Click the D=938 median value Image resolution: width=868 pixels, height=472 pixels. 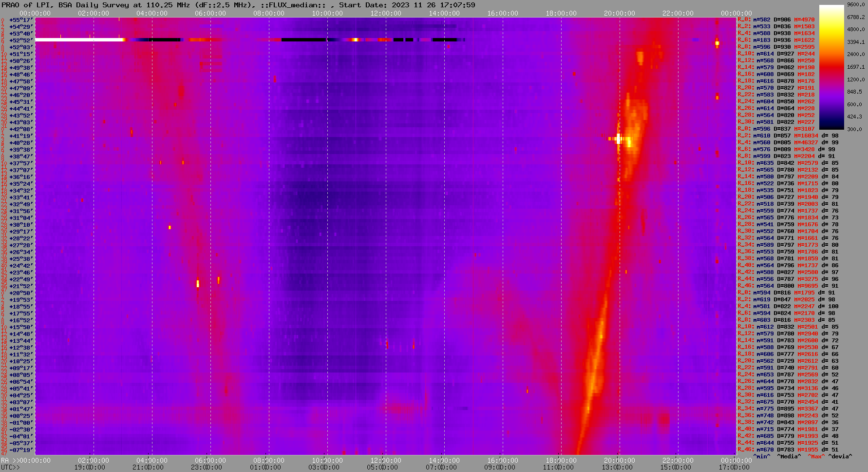(x=782, y=33)
